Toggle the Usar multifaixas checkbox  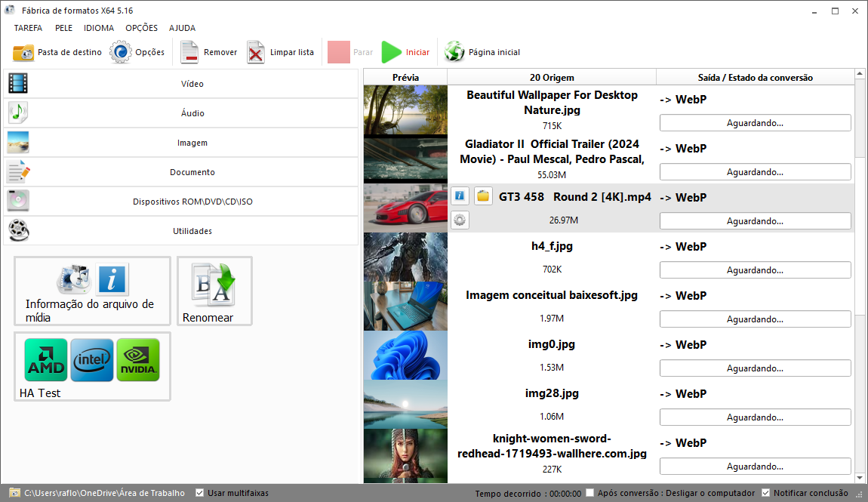200,493
